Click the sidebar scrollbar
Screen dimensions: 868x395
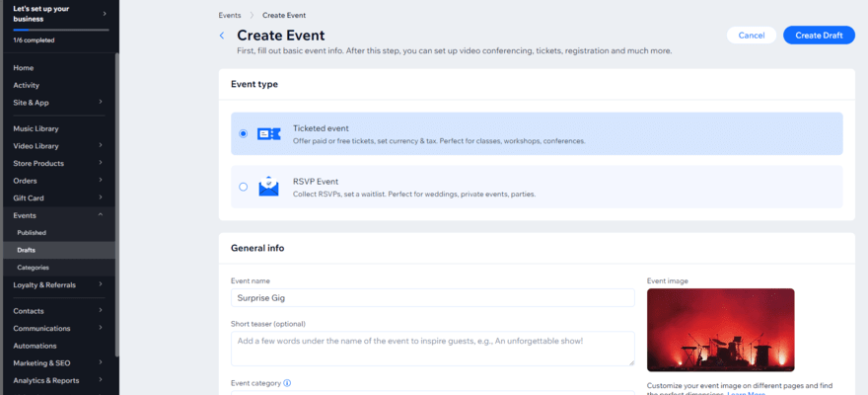coord(116,205)
